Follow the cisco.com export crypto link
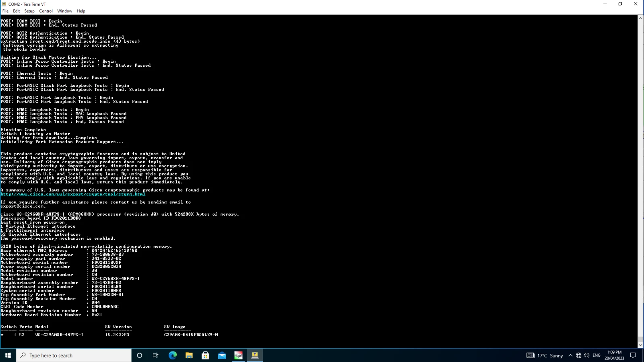644x362 pixels. coord(73,194)
